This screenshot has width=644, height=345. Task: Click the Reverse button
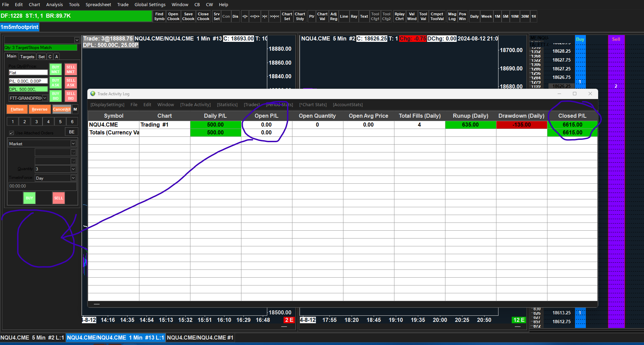coord(39,109)
